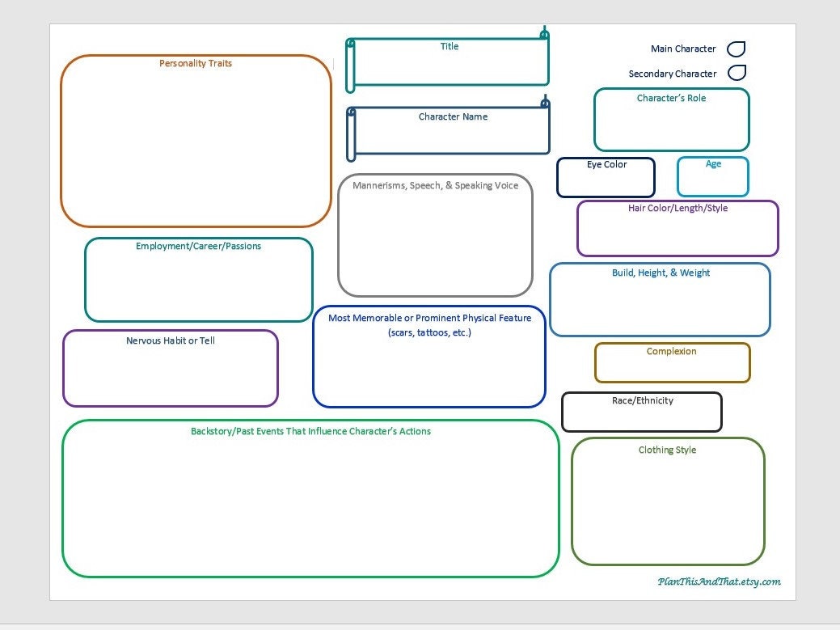Click the Employment/Career/Passions box
Image resolution: width=840 pixels, height=630 pixels.
[198, 279]
